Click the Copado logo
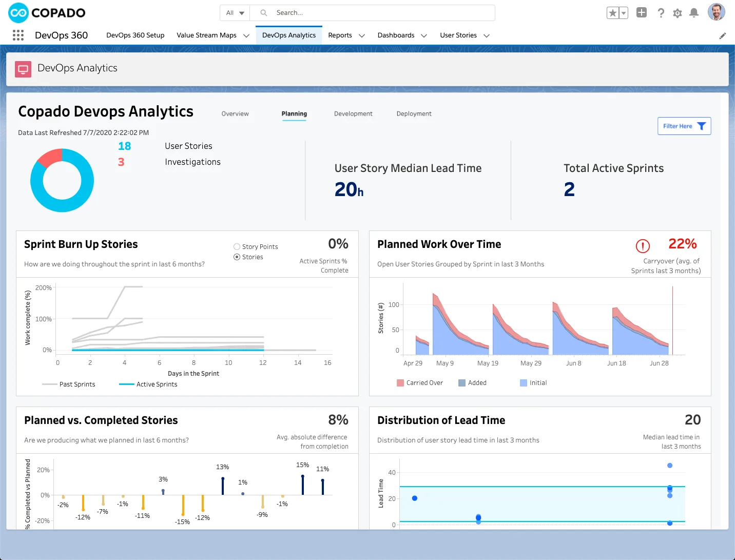 (47, 13)
